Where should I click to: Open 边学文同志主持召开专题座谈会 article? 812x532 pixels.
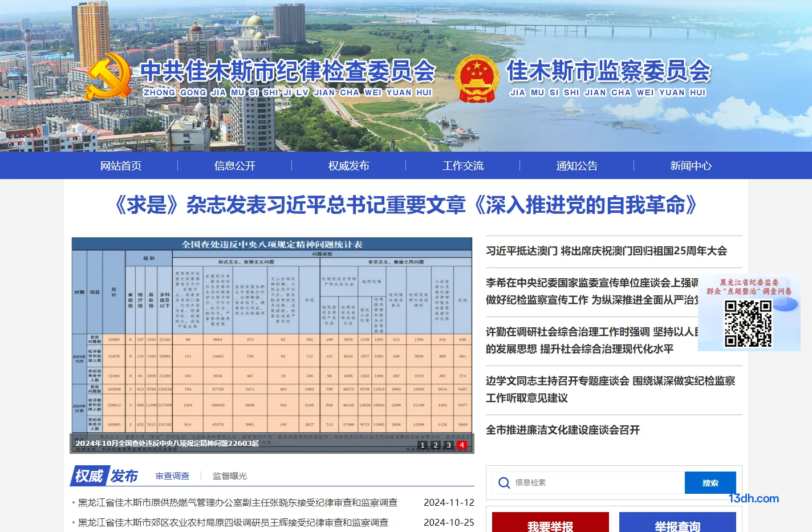[x=611, y=389]
